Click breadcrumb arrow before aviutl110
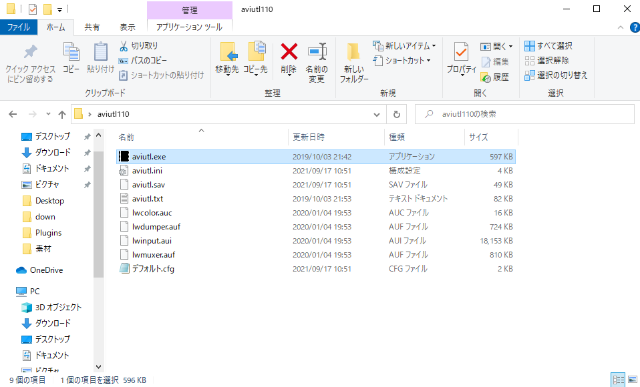 [x=90, y=114]
